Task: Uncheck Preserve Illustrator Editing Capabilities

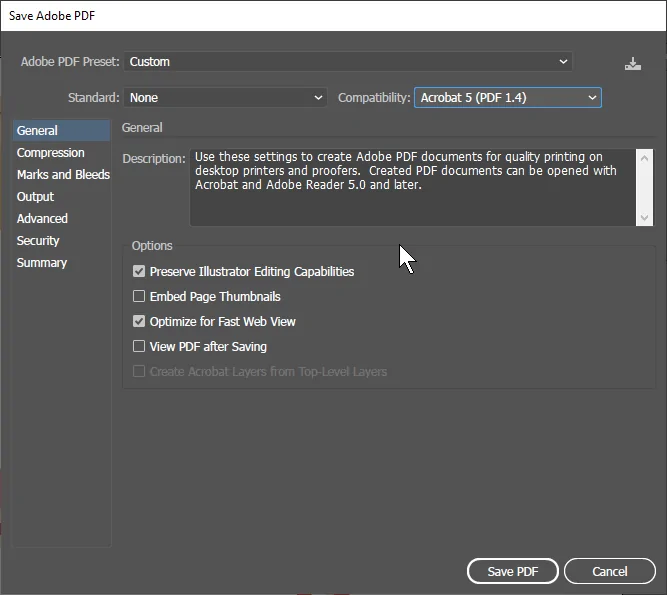Action: (x=140, y=272)
